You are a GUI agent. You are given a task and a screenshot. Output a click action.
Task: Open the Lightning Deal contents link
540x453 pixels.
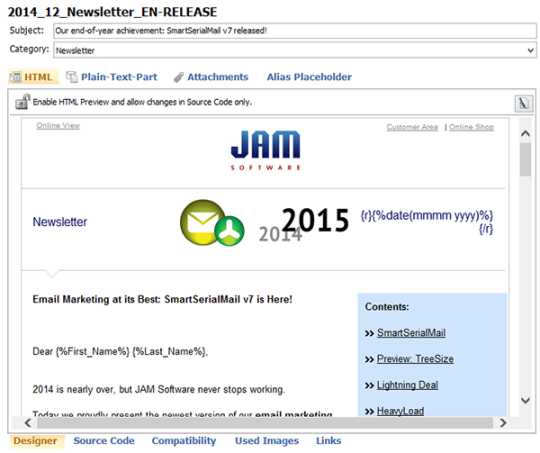point(407,385)
